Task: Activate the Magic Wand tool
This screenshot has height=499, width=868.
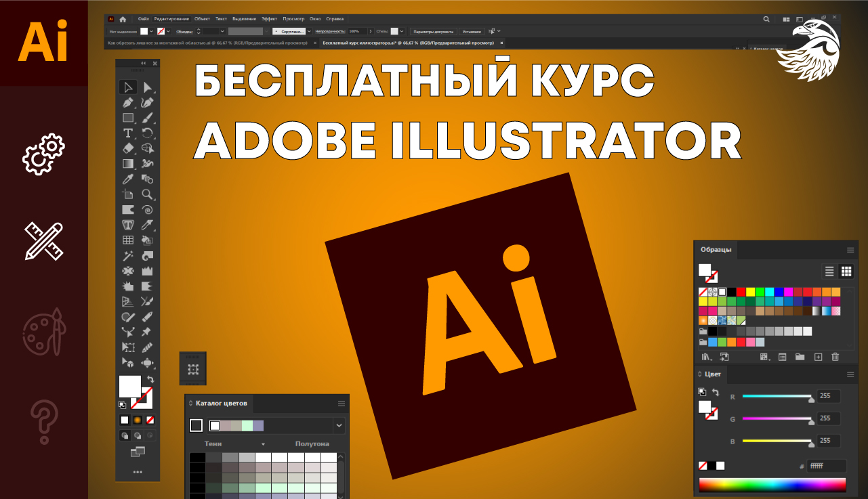Action: point(127,256)
